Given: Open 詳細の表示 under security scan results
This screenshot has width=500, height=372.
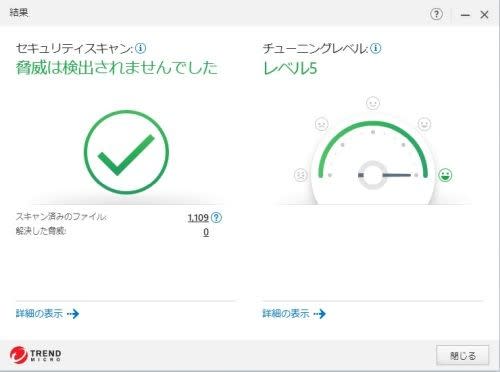Looking at the screenshot, I should pyautogui.click(x=47, y=314).
